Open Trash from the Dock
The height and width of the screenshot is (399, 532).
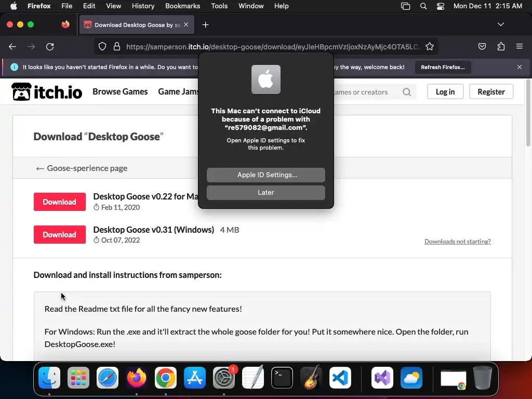pyautogui.click(x=483, y=378)
